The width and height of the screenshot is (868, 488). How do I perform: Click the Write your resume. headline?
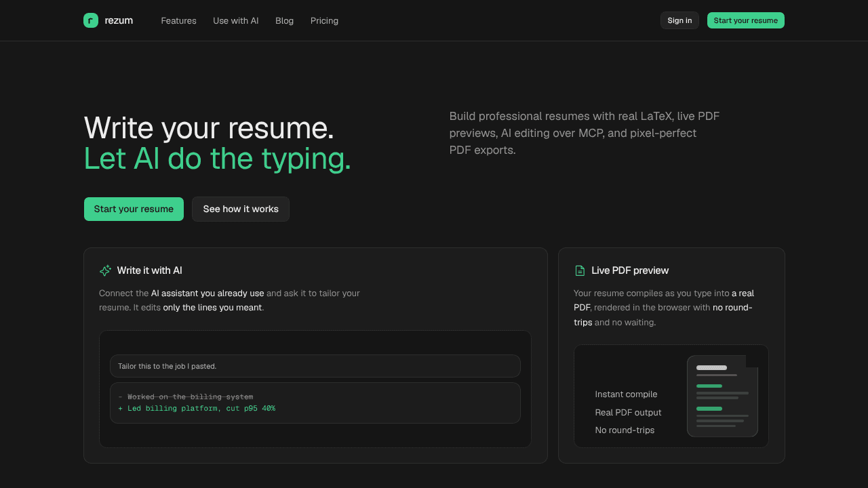(x=209, y=128)
